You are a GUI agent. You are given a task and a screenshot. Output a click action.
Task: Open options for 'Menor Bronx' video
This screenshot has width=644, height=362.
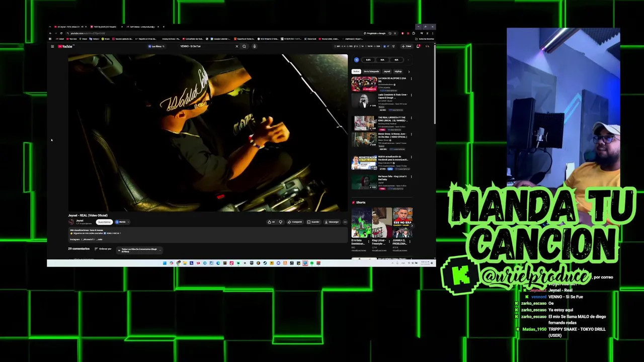(x=411, y=134)
